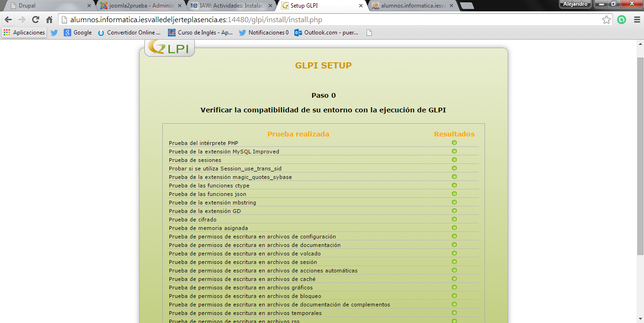644x323 pixels.
Task: Go to the browser home page
Action: (x=49, y=20)
